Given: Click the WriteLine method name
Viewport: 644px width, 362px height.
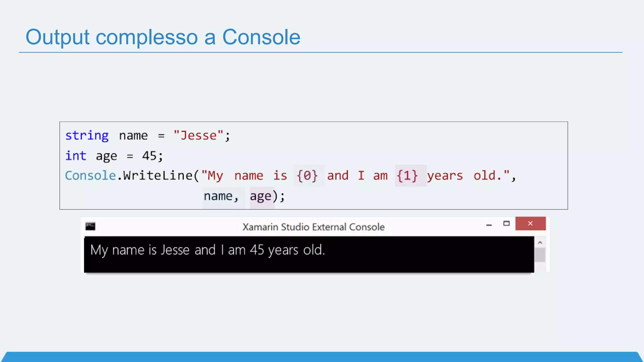Looking at the screenshot, I should [158, 175].
